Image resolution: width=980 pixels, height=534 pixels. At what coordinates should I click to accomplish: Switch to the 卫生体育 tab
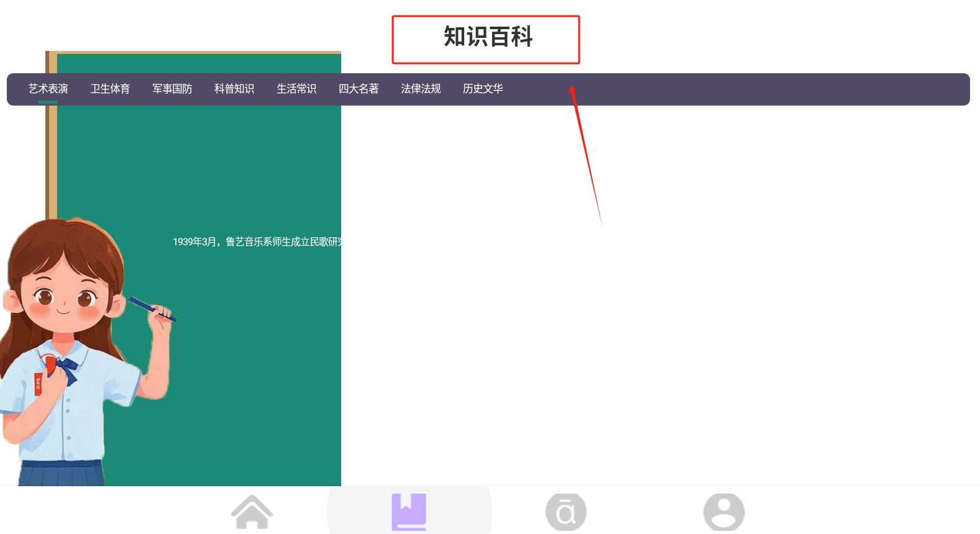[x=110, y=89]
